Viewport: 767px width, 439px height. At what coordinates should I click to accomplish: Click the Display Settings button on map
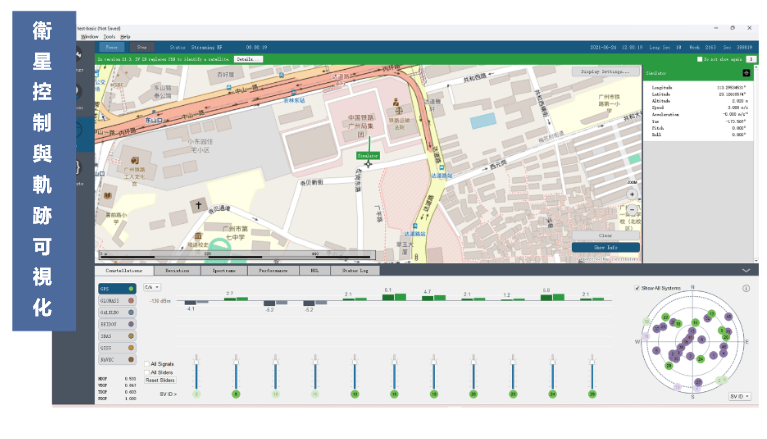(605, 72)
